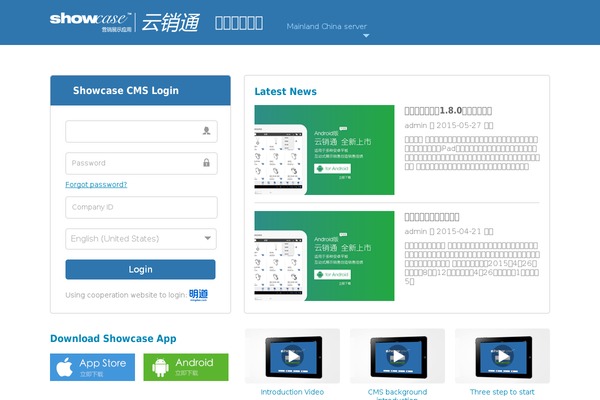Open the news title dated 2015-04-21
This screenshot has width=600, height=400.
click(432, 217)
